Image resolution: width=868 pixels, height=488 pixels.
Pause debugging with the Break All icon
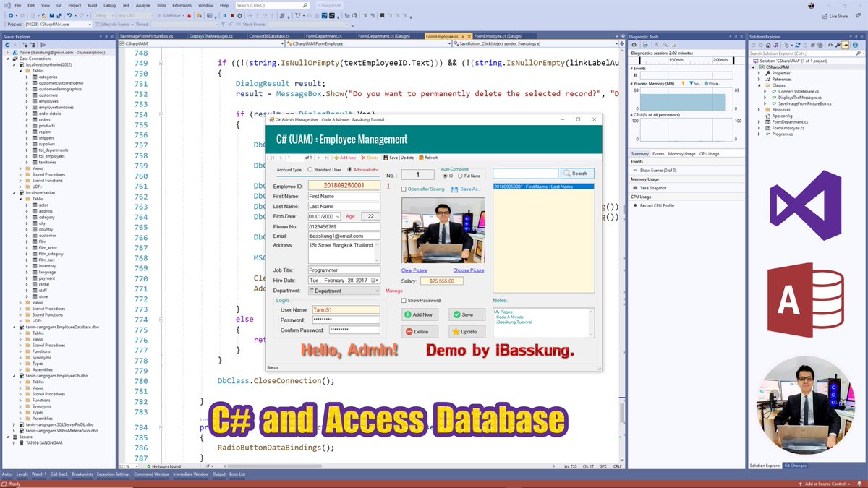click(x=225, y=16)
